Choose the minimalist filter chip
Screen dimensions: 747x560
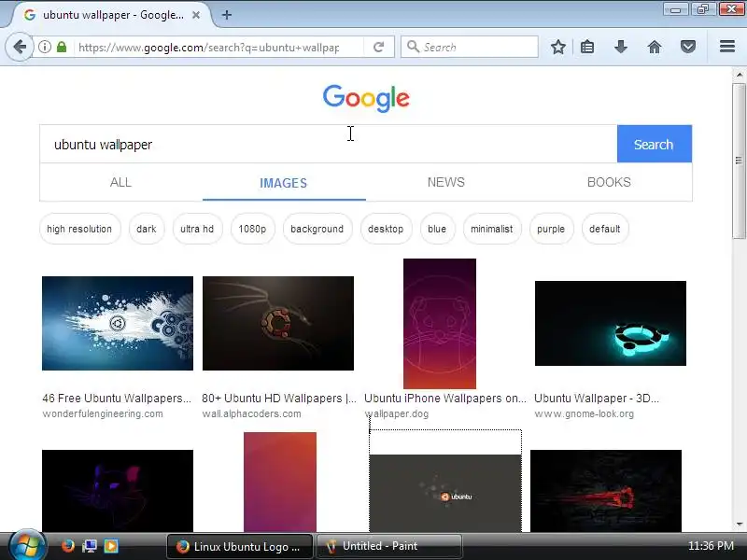point(492,229)
